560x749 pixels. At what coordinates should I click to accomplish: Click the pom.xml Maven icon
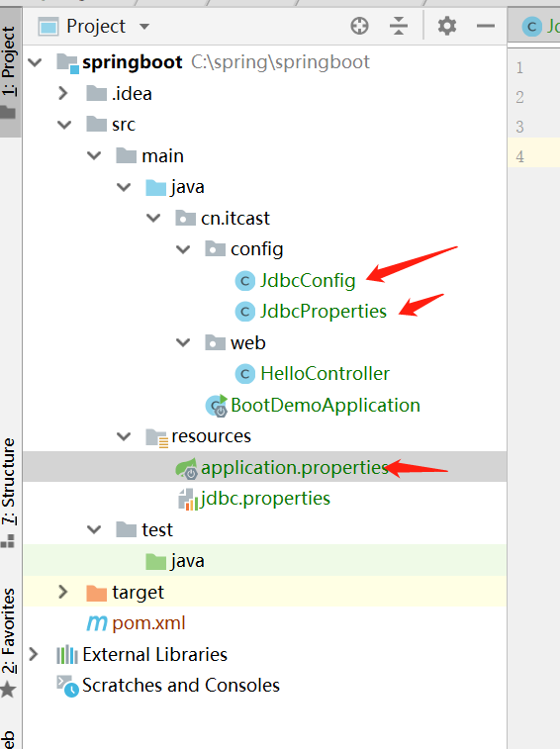pos(97,623)
